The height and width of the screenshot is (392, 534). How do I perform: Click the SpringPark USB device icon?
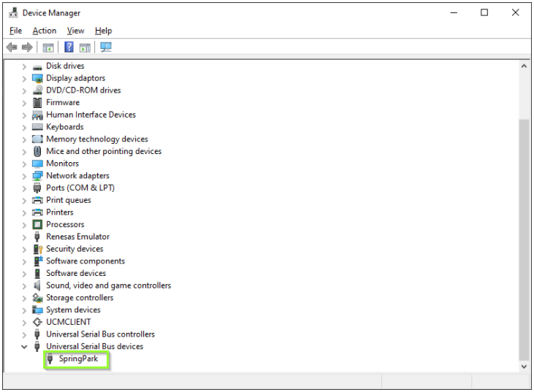coord(50,359)
